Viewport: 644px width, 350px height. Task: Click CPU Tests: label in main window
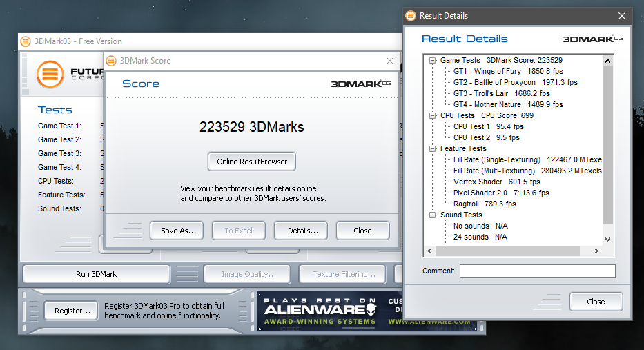(56, 181)
